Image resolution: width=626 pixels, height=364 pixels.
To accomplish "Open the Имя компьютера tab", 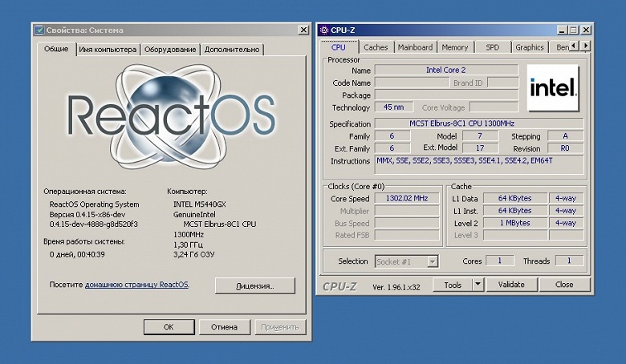I will click(108, 50).
